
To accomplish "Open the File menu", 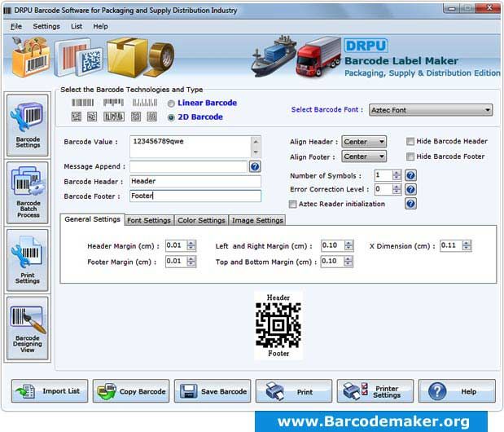I will coord(16,26).
